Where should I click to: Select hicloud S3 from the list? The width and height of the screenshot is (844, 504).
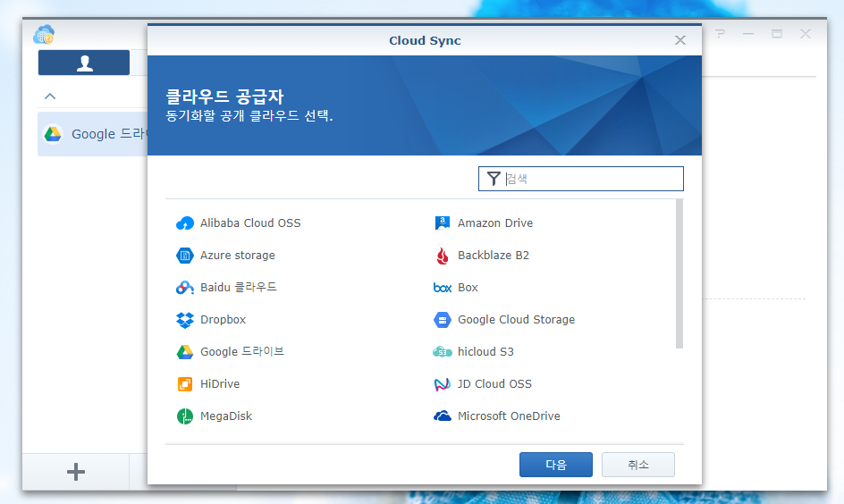click(485, 352)
